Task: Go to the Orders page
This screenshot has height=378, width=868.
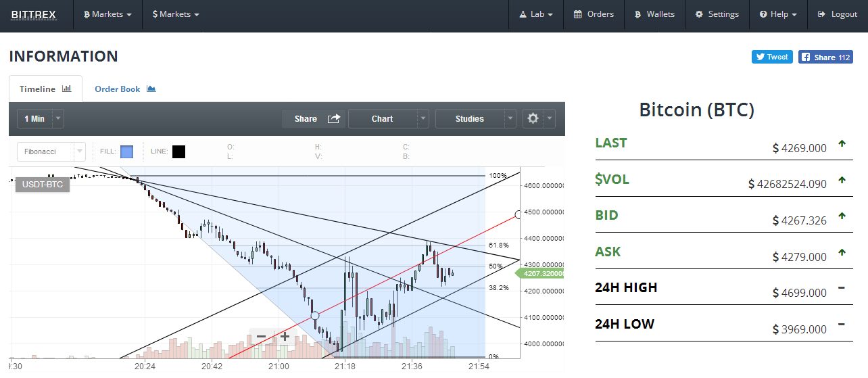Action: coord(594,14)
